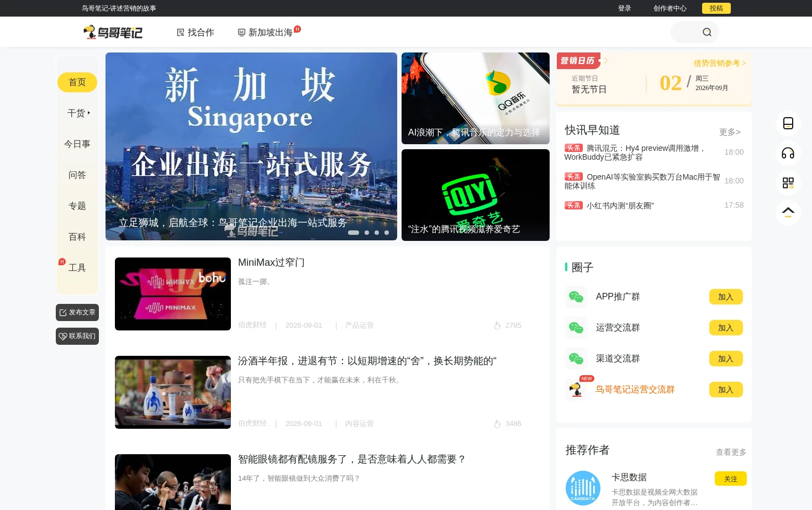
Task: Show the QR code icon
Action: click(x=788, y=183)
